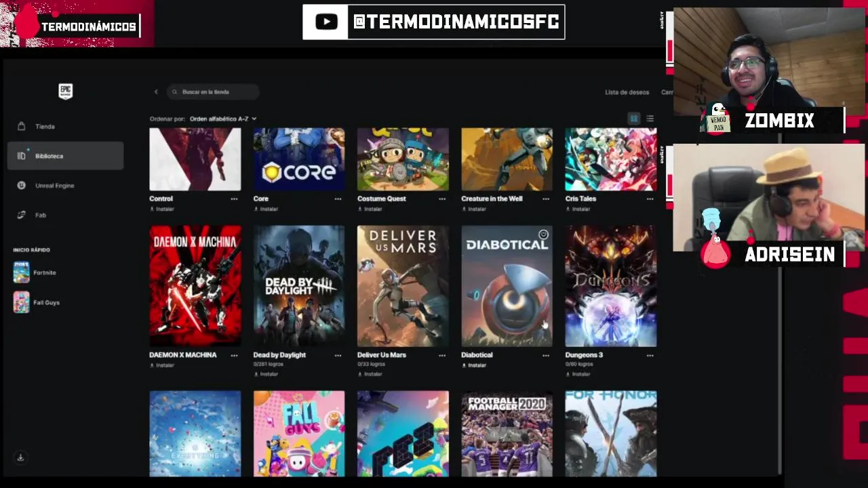Launch Fortnite from quick launch
Viewport: 868px width, 488px height.
[x=35, y=272]
